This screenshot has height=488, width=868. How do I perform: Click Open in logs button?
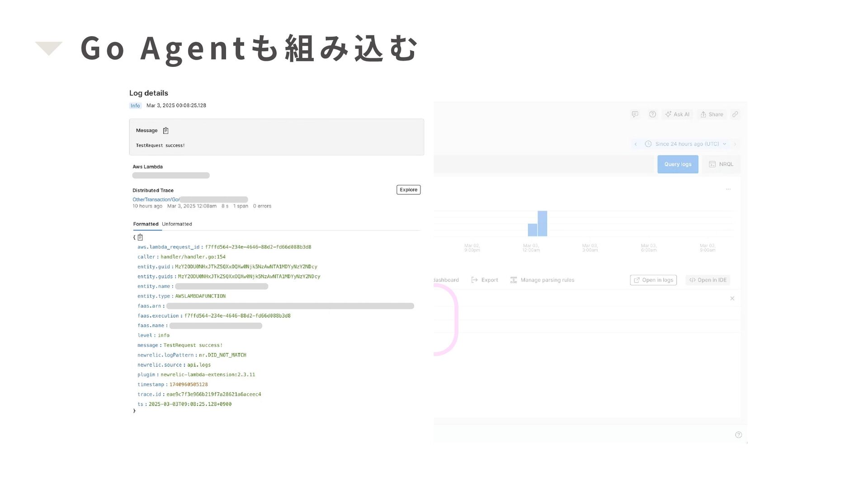pyautogui.click(x=653, y=280)
